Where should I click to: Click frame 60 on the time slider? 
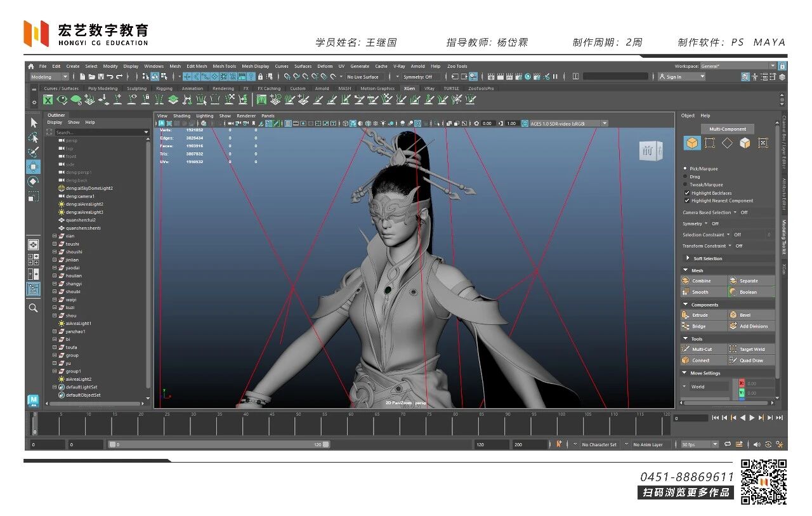coord(350,424)
